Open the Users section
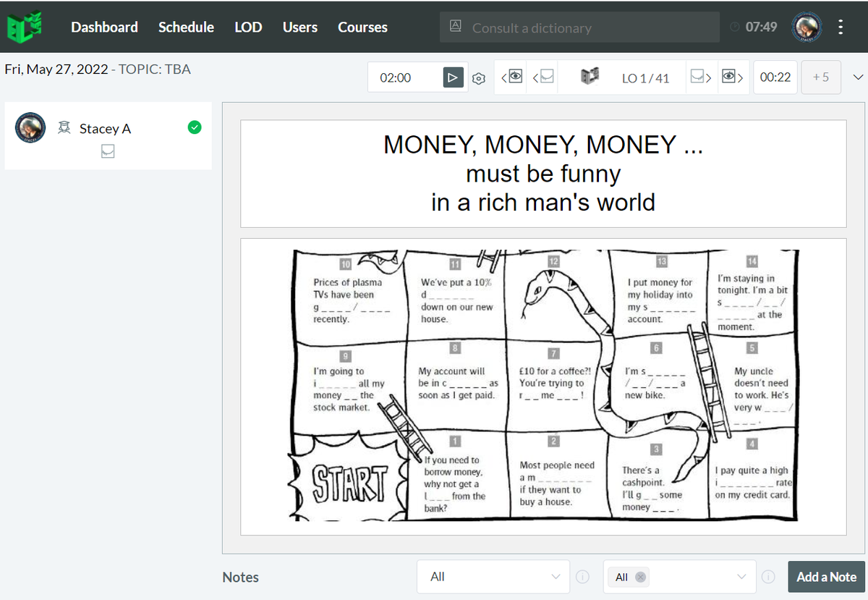The image size is (868, 600). [x=299, y=27]
